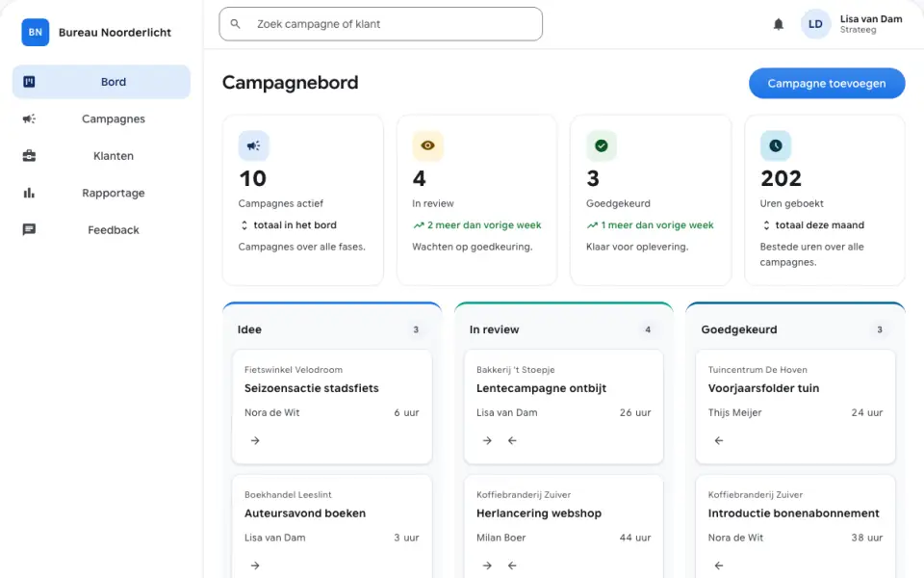This screenshot has height=578, width=924.
Task: Move Lentecampagne ontbijt back with left arrow
Action: 512,440
